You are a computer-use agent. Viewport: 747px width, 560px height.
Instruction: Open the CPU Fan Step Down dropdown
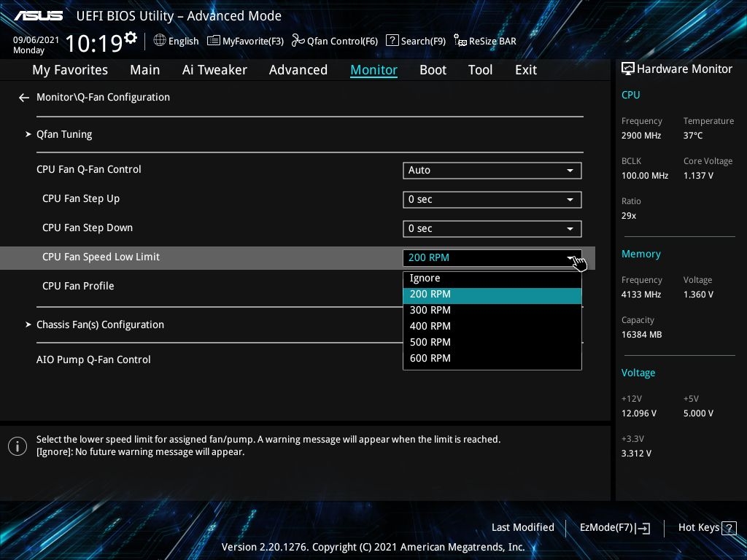(492, 228)
